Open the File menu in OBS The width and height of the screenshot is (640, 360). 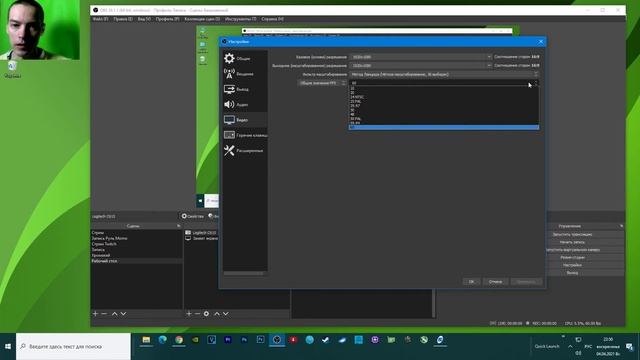[x=100, y=19]
